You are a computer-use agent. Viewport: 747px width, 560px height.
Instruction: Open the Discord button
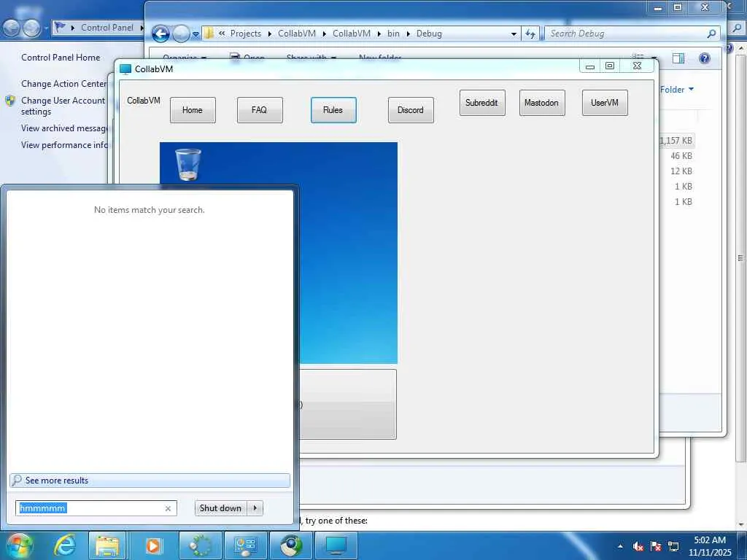point(411,110)
